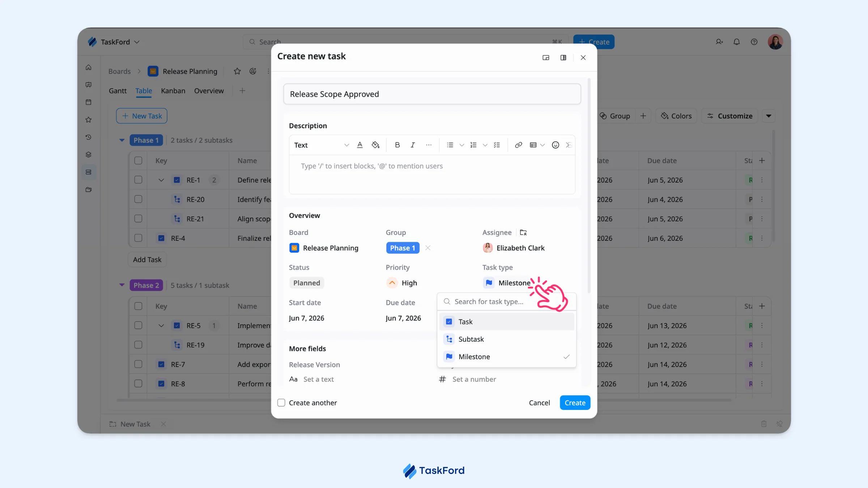The image size is (868, 488).
Task: Insert a numbered list
Action: click(x=473, y=145)
